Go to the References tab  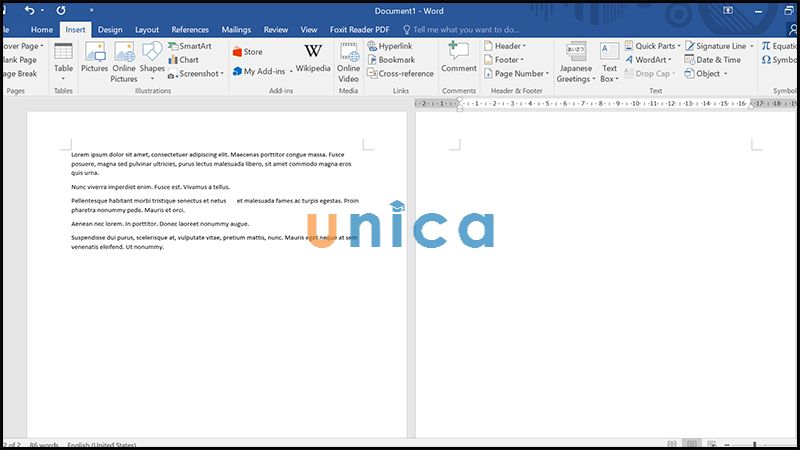point(190,30)
